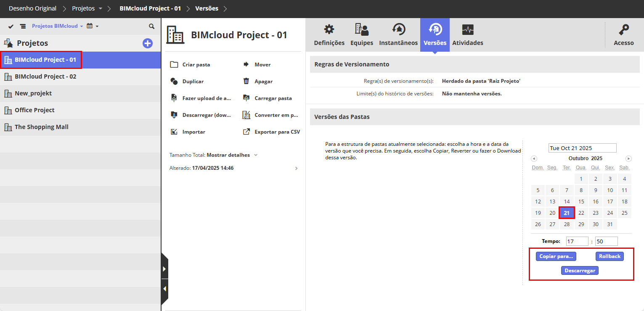Add a new project with plus button

[x=148, y=43]
